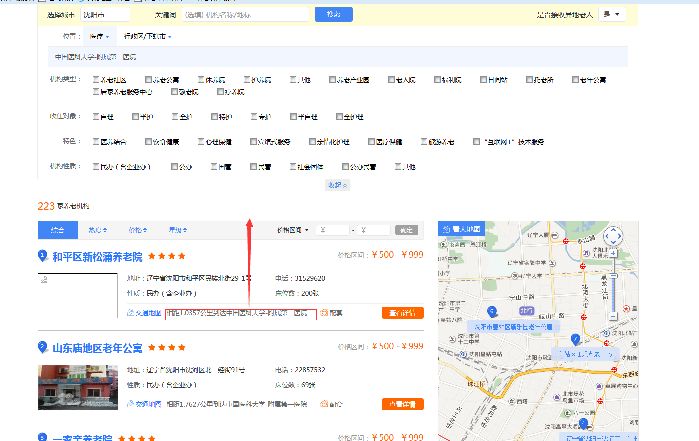Sort results by the 价格 tab
Viewport: 699px width, 441px height.
pos(138,230)
